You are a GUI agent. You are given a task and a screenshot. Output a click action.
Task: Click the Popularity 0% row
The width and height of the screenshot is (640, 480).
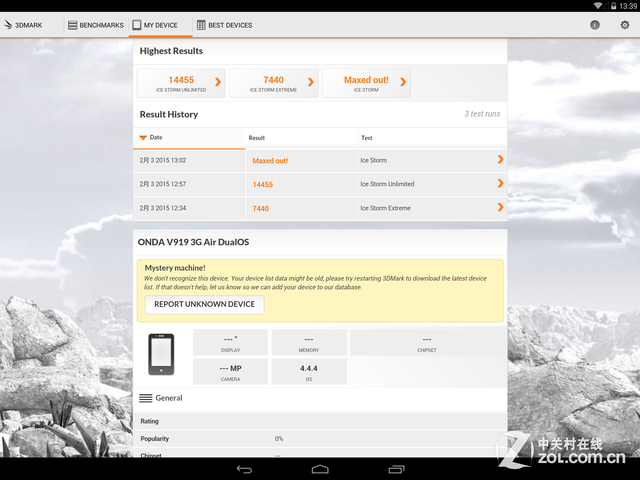pyautogui.click(x=320, y=439)
